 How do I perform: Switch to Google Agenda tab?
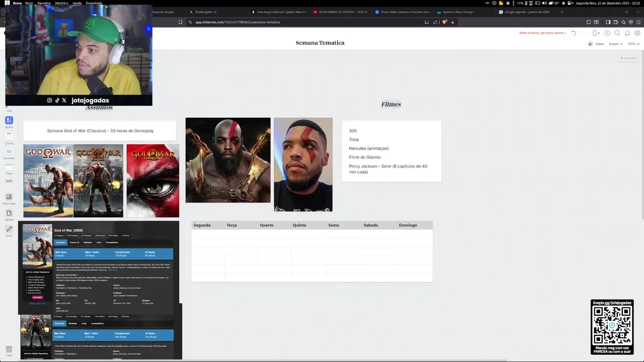pyautogui.click(x=527, y=12)
